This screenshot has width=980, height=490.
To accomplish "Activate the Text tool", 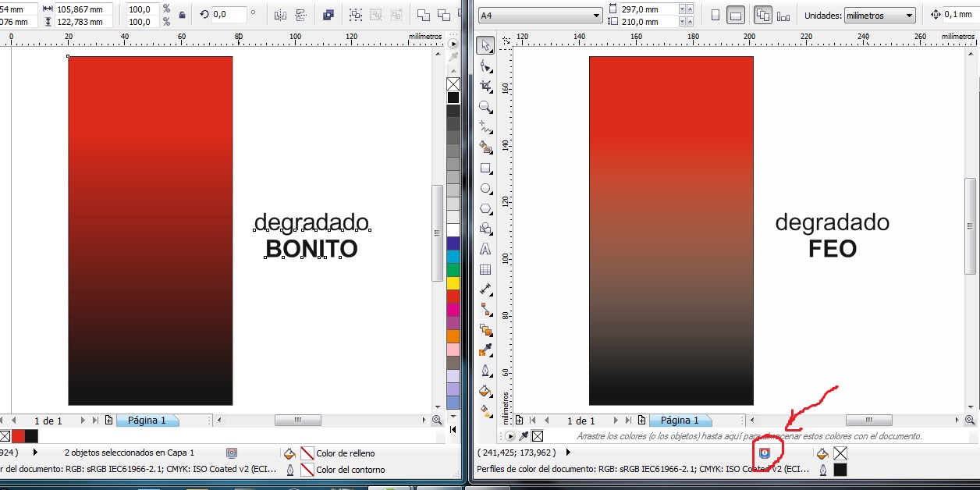I will [x=485, y=249].
